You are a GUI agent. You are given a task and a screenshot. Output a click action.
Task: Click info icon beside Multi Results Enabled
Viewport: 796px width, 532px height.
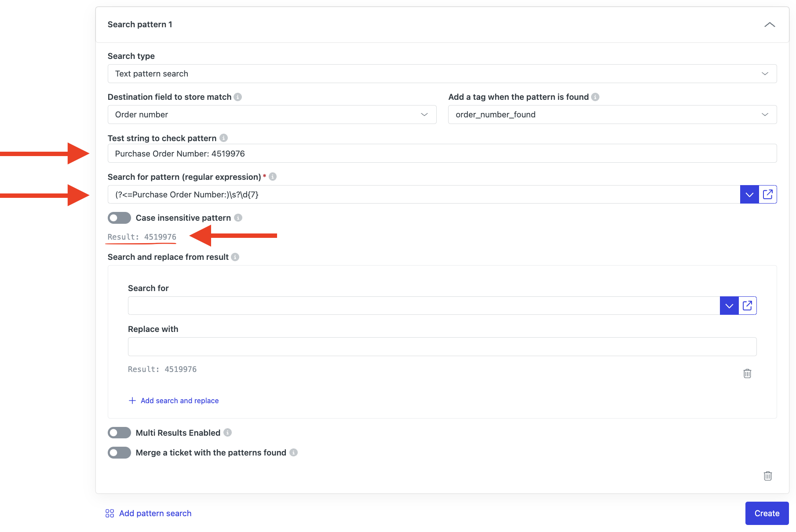[227, 433]
